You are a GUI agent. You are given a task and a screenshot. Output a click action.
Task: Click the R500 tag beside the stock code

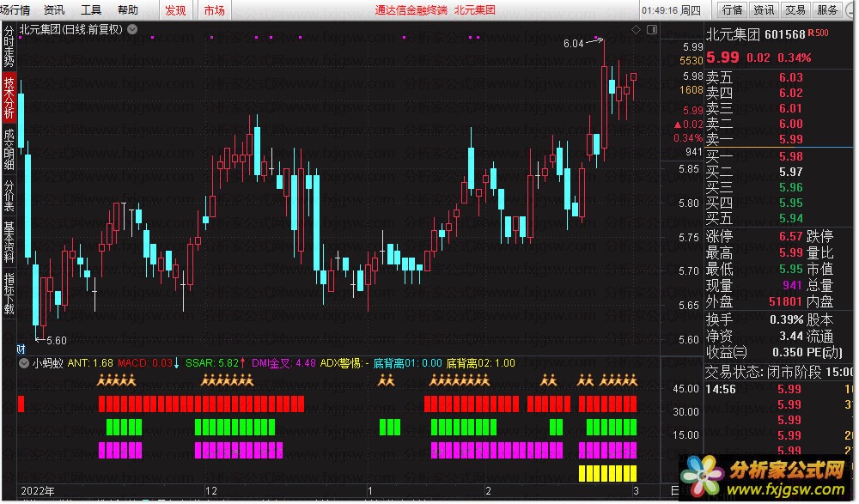pos(818,33)
